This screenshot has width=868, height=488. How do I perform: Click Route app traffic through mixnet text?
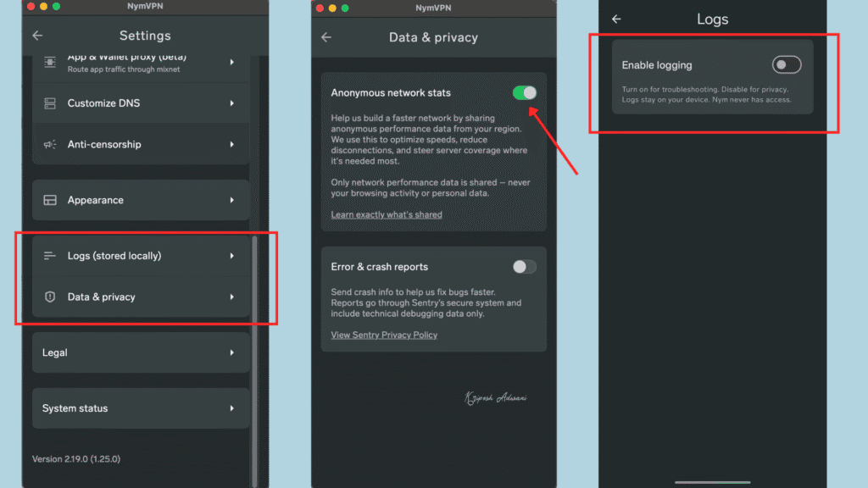click(x=124, y=69)
